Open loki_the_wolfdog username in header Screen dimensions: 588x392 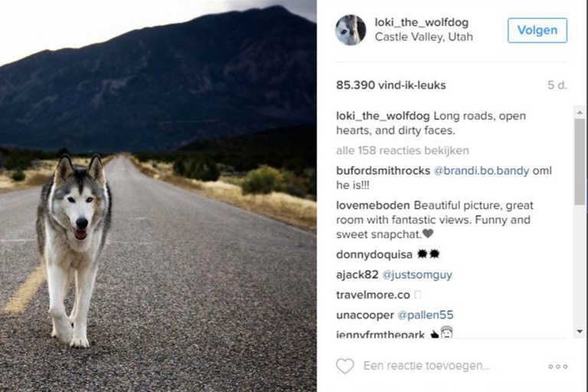coord(422,22)
